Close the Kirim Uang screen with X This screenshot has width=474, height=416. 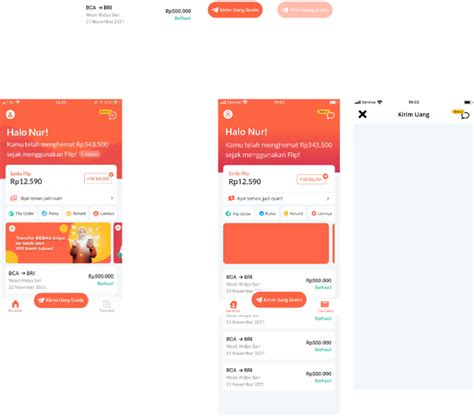click(362, 114)
